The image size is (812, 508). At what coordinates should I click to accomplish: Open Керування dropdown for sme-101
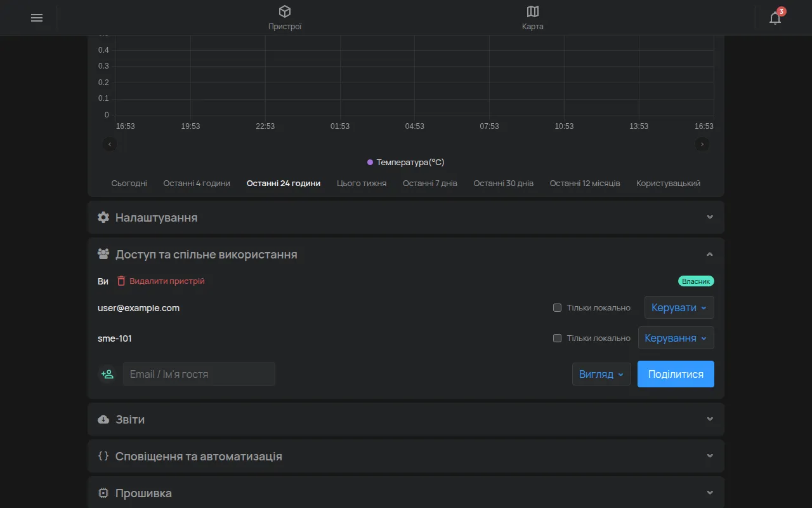click(x=676, y=338)
